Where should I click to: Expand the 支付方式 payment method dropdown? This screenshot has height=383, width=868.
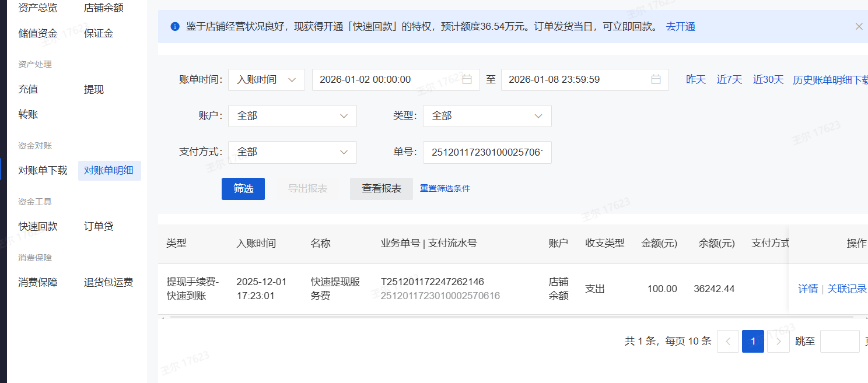pos(292,152)
